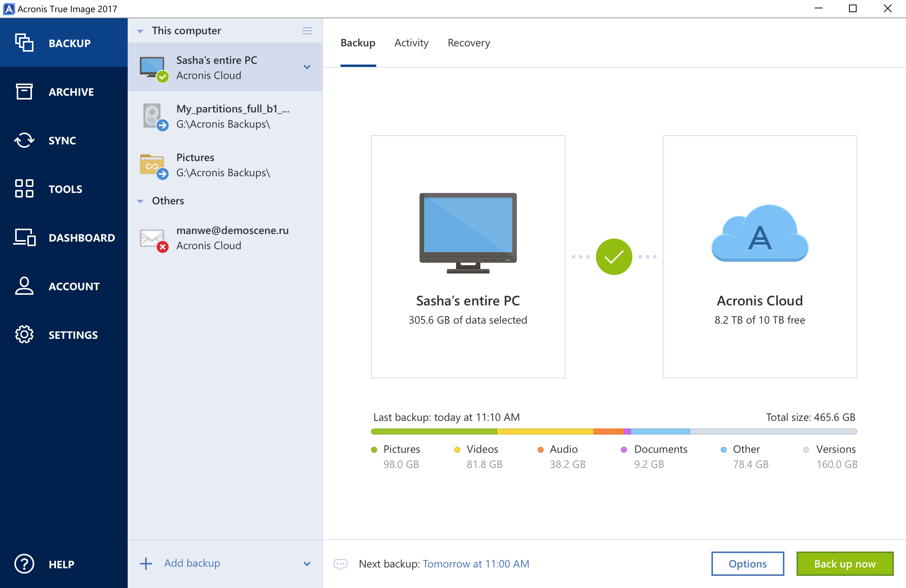Open the Dashboard section
906x588 pixels.
63,238
